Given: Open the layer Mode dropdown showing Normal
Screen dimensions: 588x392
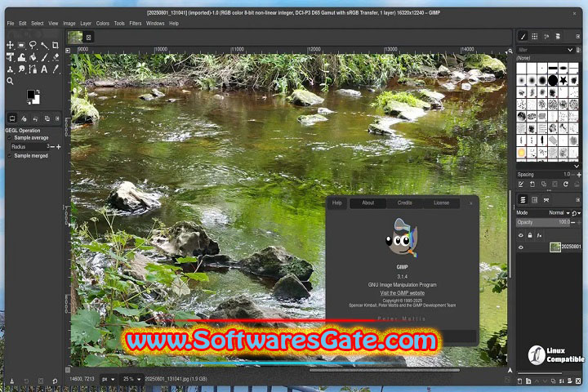Looking at the screenshot, I should tap(559, 212).
